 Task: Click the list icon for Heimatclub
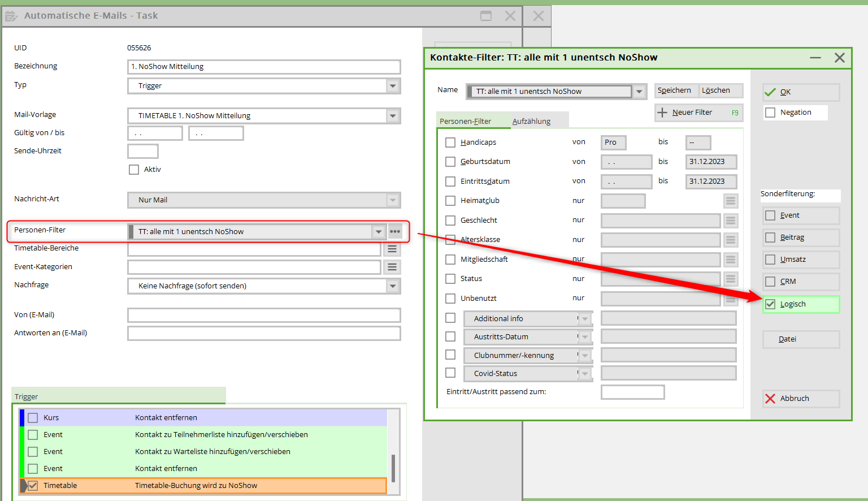[730, 201]
